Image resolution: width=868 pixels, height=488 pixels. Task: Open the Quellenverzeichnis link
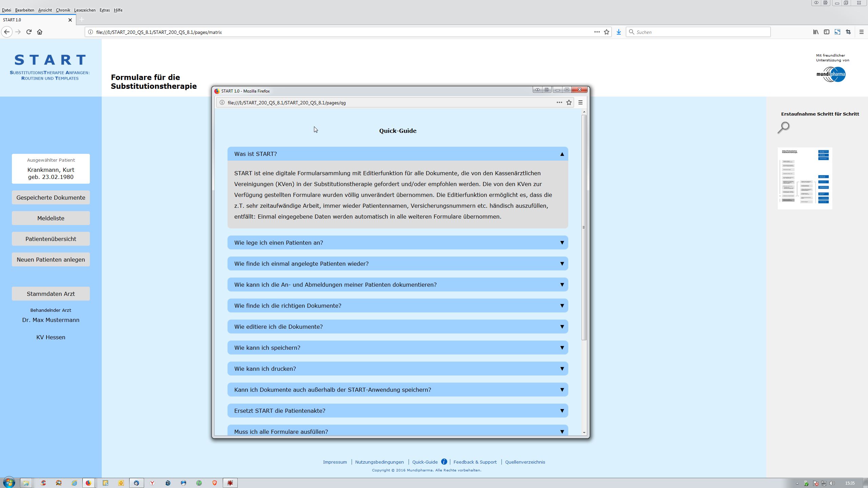pyautogui.click(x=525, y=462)
